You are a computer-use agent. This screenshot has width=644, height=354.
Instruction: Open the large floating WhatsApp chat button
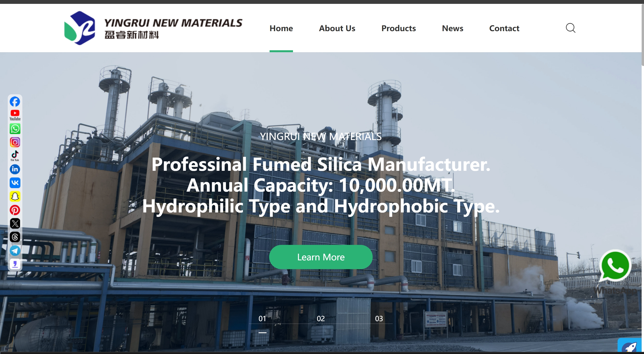[615, 265]
